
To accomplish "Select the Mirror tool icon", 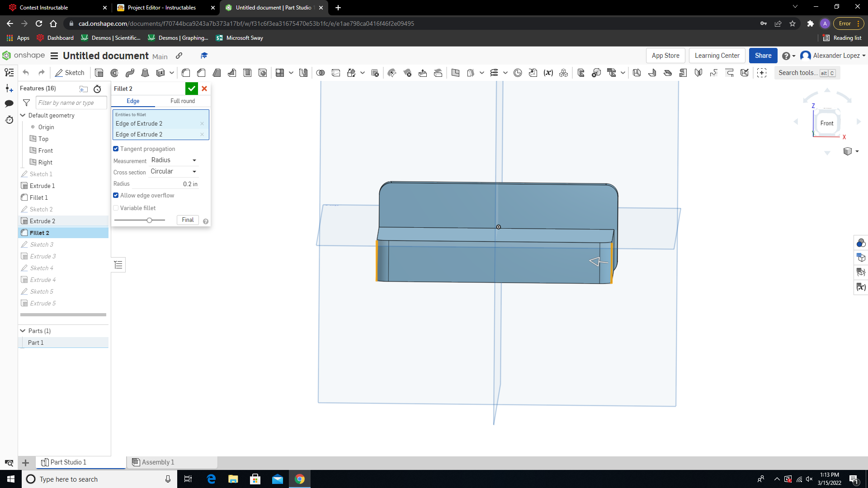I will tap(698, 73).
